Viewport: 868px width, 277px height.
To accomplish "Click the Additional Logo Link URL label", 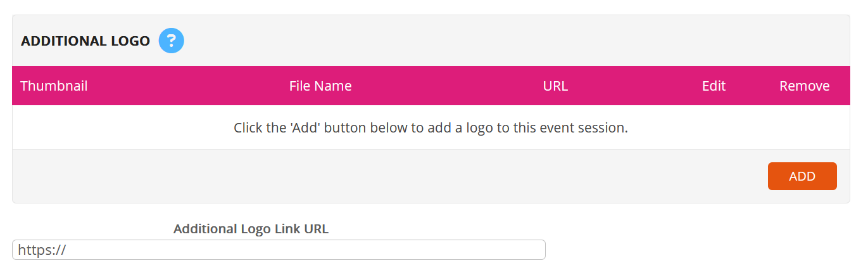I will coord(251,229).
